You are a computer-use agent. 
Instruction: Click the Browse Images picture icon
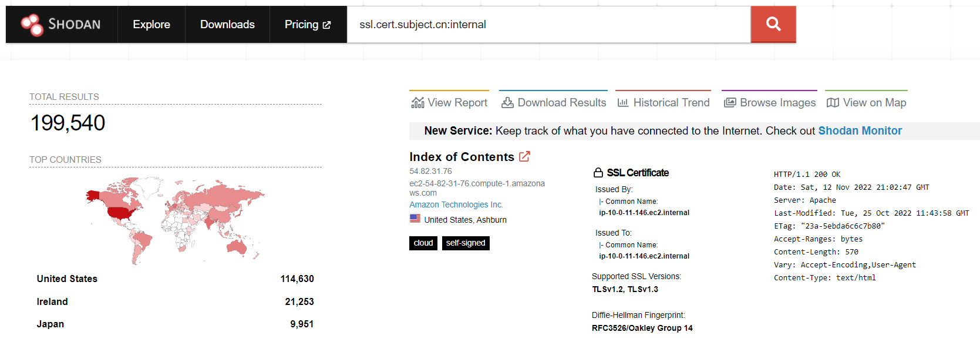click(x=730, y=103)
